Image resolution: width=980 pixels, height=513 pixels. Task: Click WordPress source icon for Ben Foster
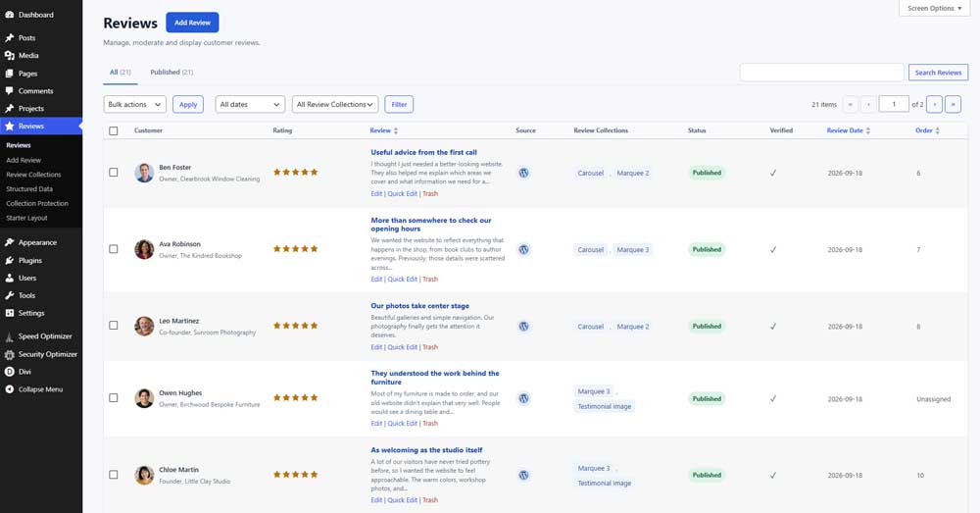click(523, 173)
